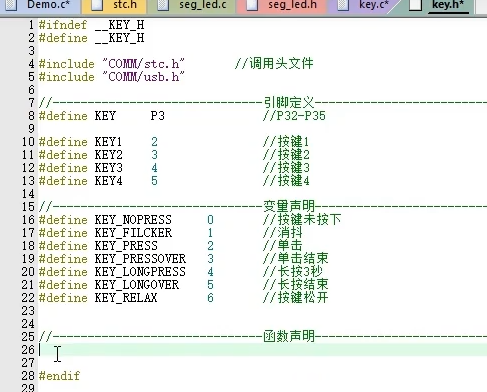
Task: Click the file icon on key.h tab
Action: (x=416, y=5)
